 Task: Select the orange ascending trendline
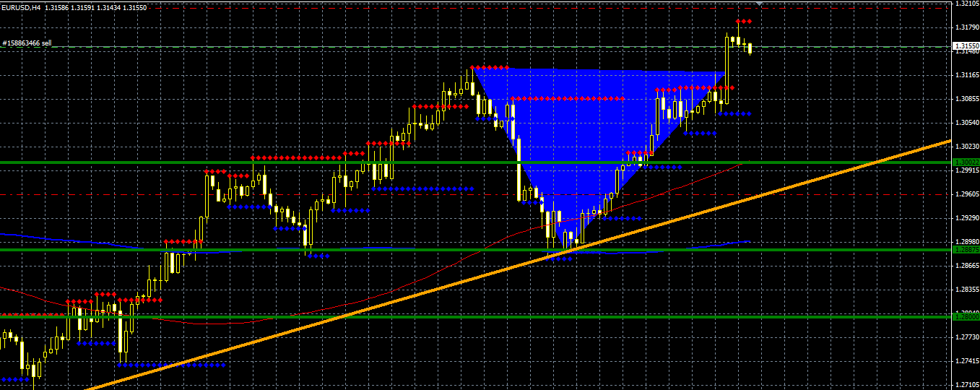click(519, 266)
